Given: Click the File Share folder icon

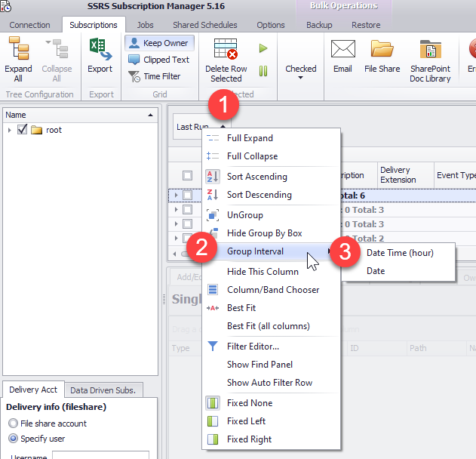Looking at the screenshot, I should click(382, 48).
